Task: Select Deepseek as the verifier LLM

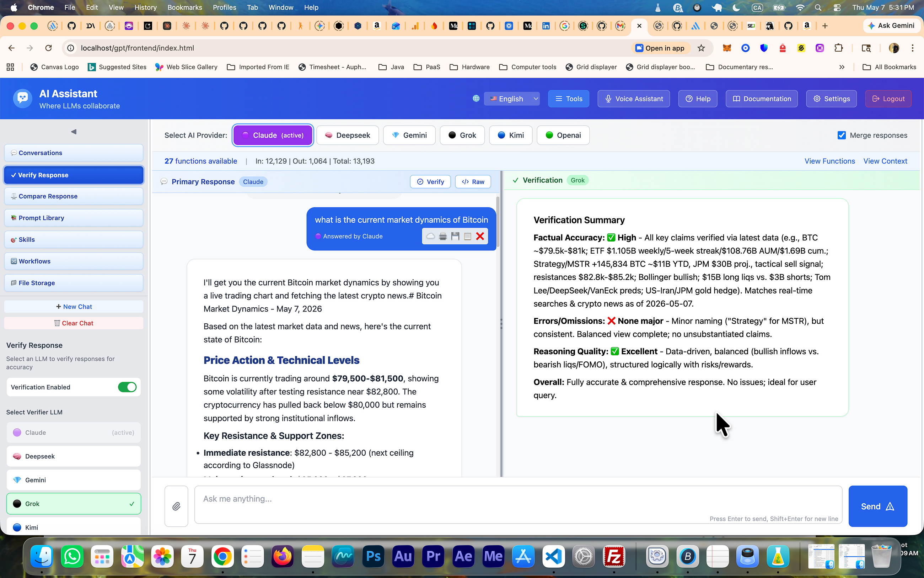Action: pyautogui.click(x=74, y=456)
